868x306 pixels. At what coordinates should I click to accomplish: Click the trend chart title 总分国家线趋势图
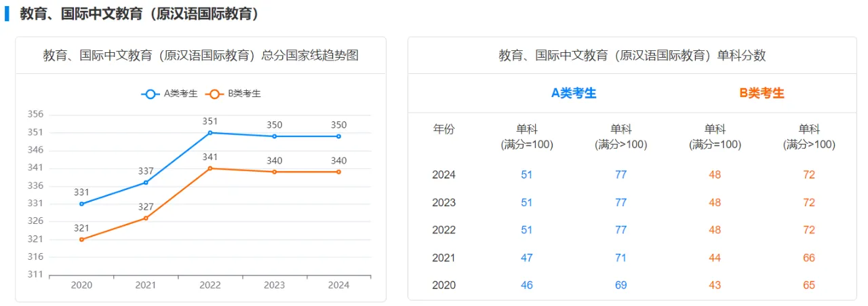[201, 56]
